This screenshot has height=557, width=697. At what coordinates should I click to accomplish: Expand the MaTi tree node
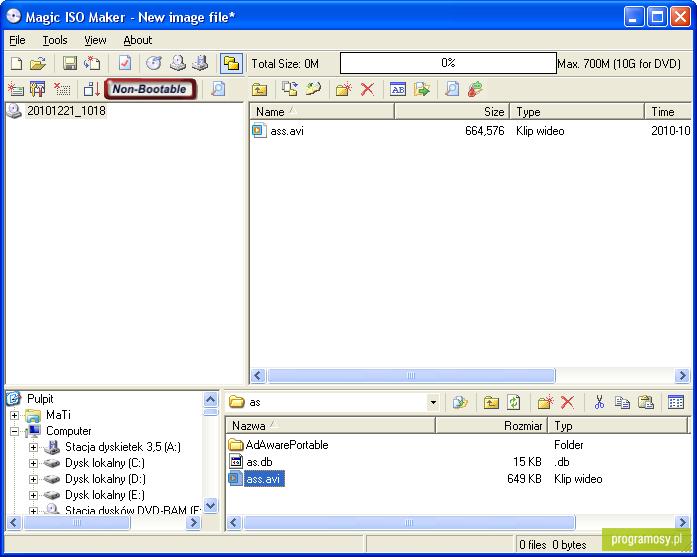14,416
